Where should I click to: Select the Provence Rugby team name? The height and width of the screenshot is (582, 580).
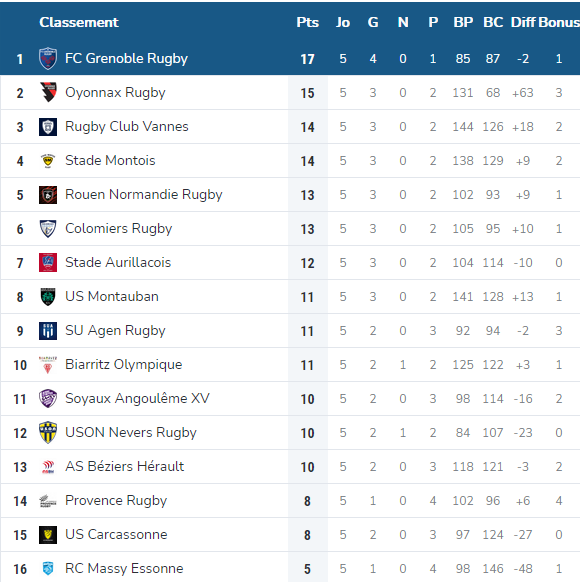(x=116, y=501)
